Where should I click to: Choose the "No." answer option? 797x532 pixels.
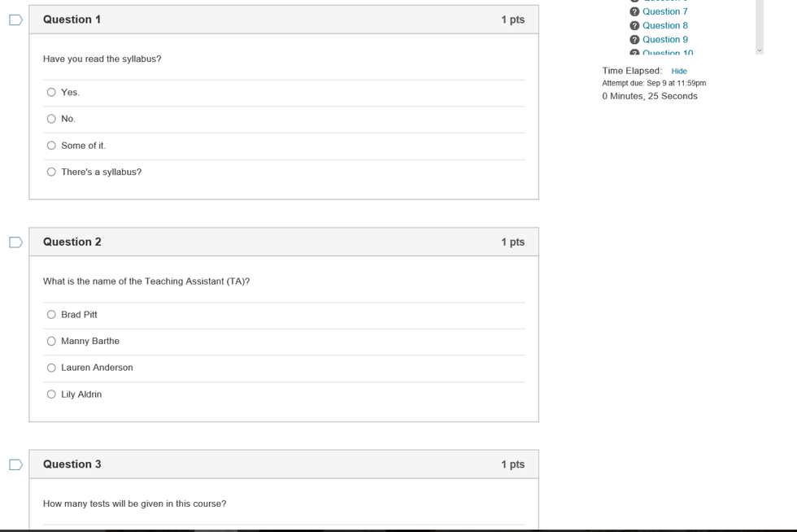point(51,119)
